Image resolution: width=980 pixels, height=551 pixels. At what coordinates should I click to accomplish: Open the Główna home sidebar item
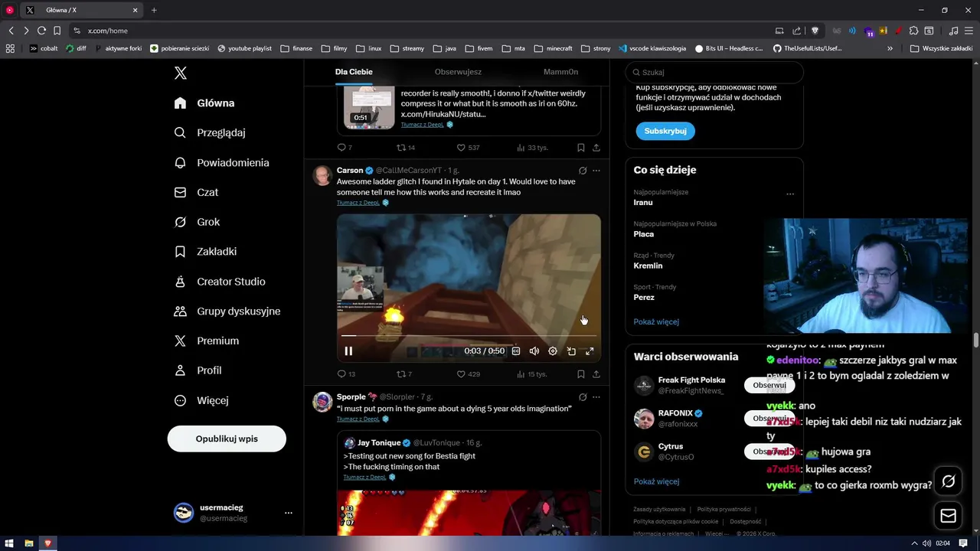tap(204, 103)
